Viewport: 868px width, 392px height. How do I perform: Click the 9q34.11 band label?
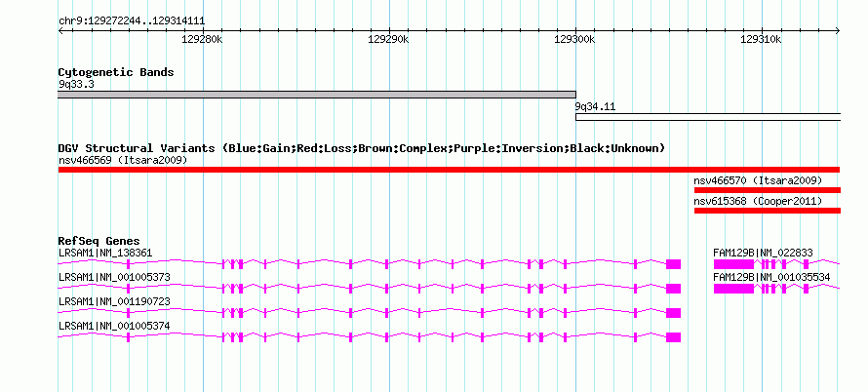coord(595,107)
